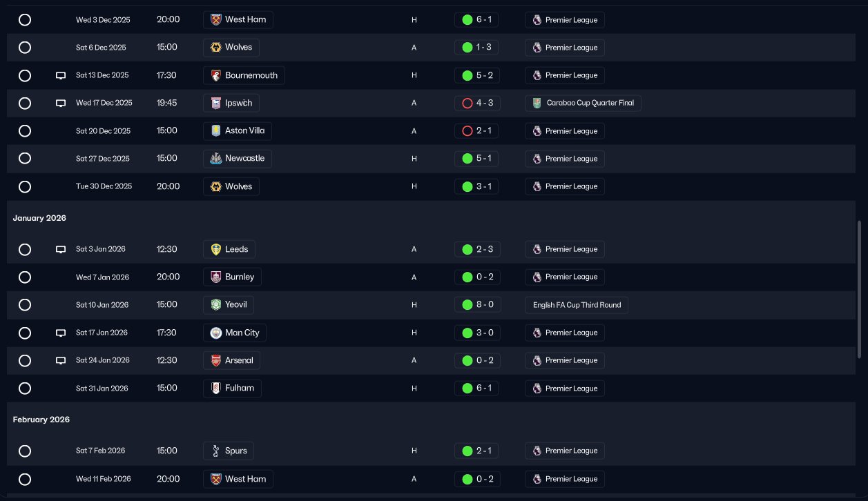Image resolution: width=868 pixels, height=501 pixels.
Task: Click Man City crest icon
Action: (215, 333)
